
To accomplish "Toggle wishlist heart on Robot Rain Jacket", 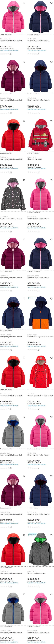I will (x=52, y=358).
